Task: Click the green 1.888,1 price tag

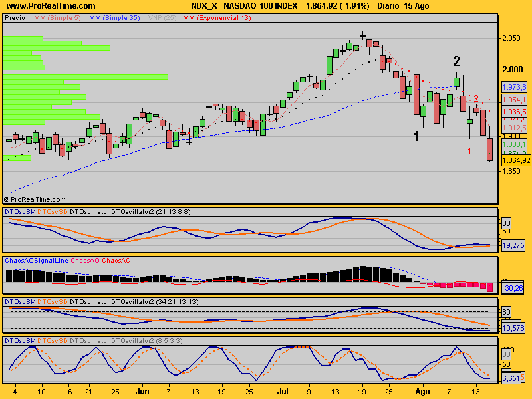Action: [514, 144]
